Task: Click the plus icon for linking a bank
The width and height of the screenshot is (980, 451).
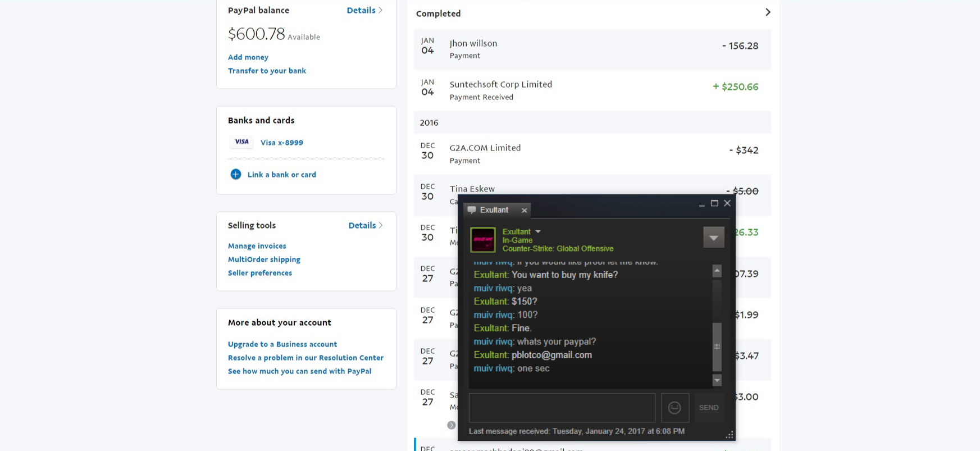Action: point(236,174)
